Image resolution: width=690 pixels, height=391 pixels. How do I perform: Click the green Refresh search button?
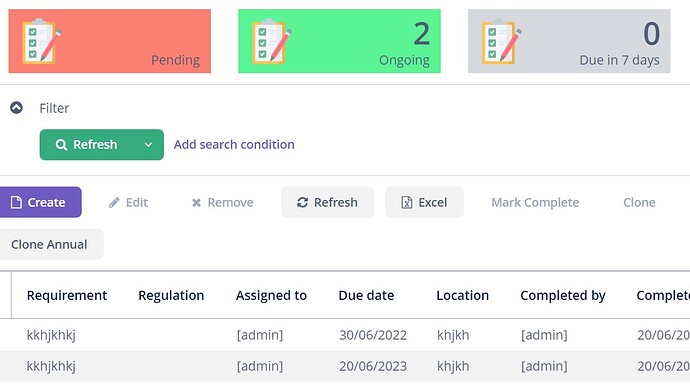(102, 145)
